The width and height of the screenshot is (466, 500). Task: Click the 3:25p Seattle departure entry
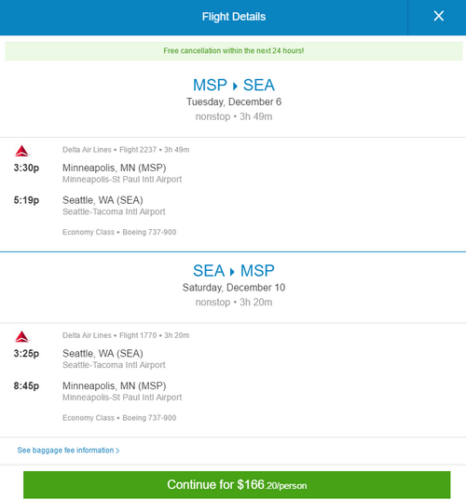[89, 358]
